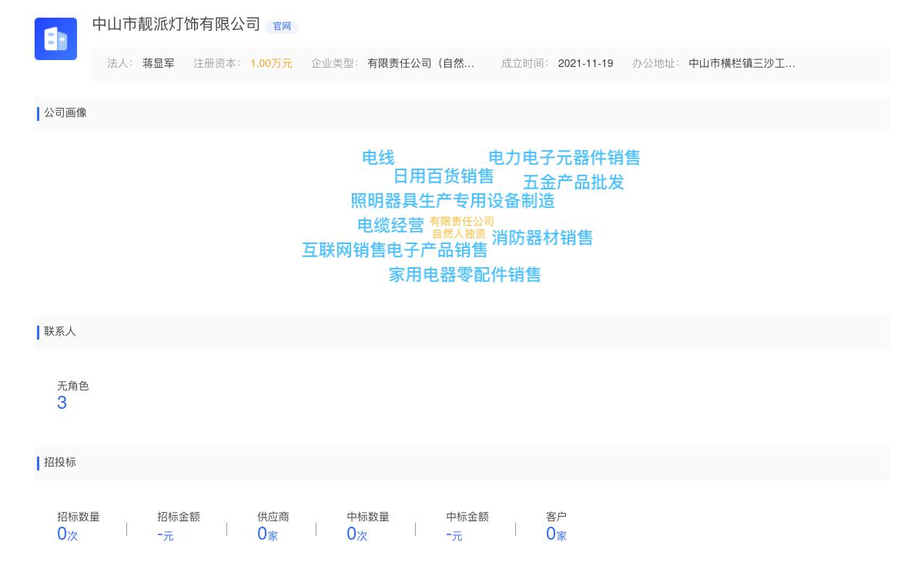The image size is (924, 579).
Task: Click legal representative name 蒋显军
Action: [159, 64]
